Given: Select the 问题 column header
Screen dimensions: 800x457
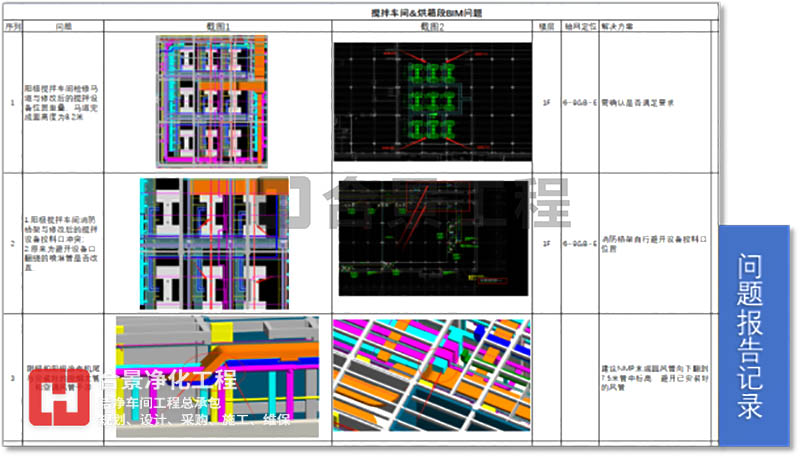Looking at the screenshot, I should 64,28.
